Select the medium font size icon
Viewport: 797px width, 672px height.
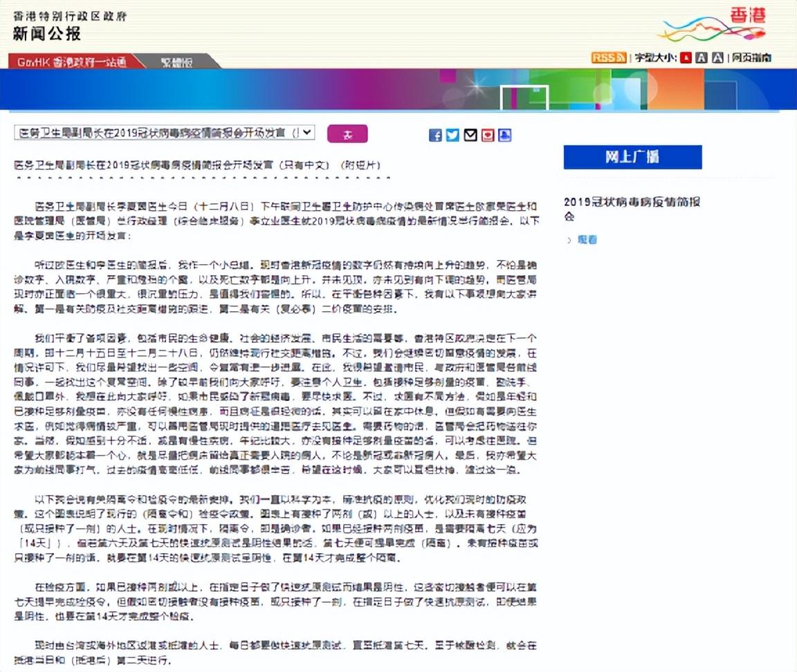coord(702,58)
